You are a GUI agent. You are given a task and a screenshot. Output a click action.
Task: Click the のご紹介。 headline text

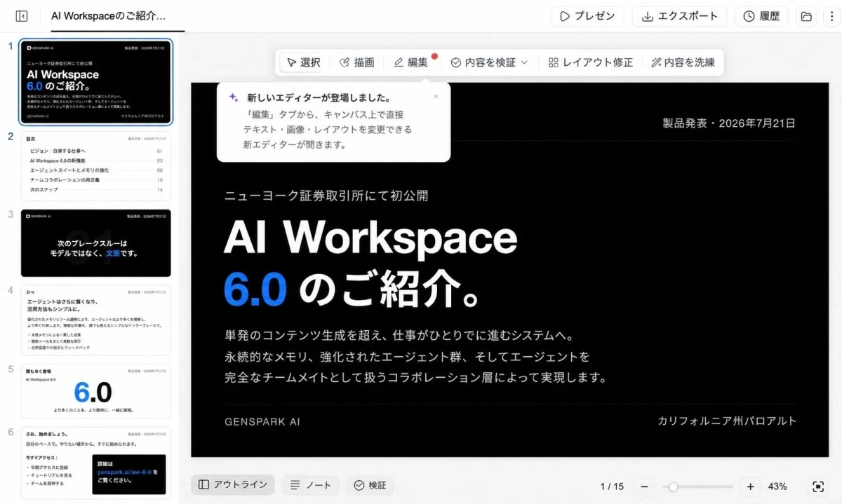click(390, 289)
